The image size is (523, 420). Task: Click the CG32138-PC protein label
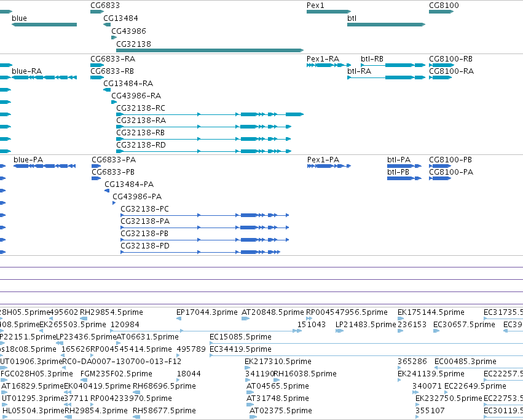tap(145, 209)
